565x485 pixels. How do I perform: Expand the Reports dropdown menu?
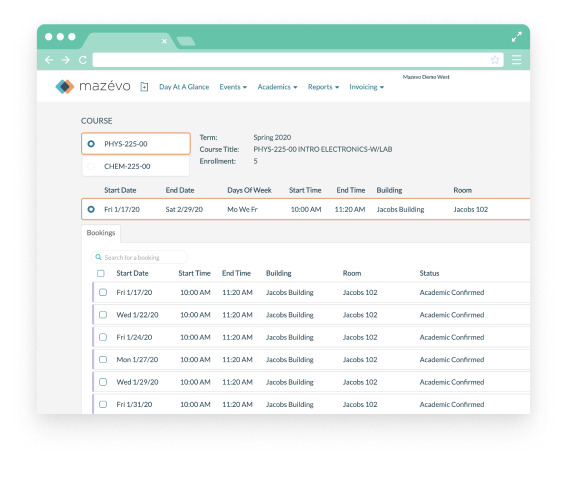point(323,87)
